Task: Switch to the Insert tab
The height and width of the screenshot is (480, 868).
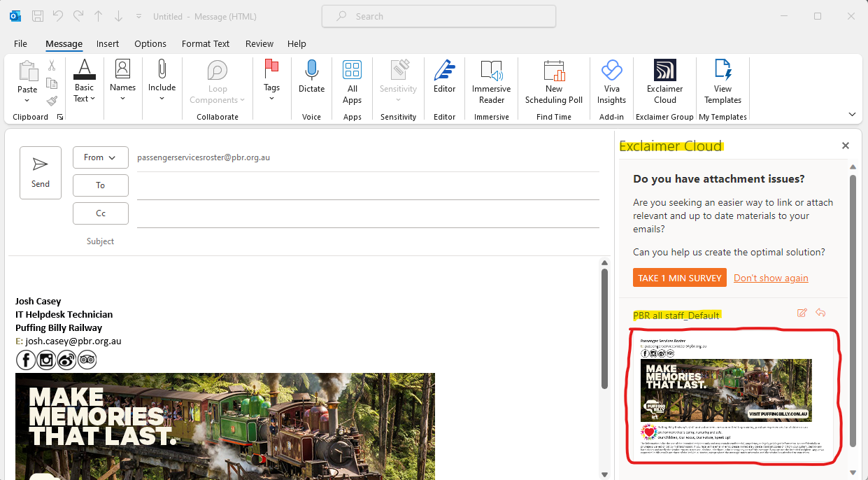Action: pyautogui.click(x=108, y=43)
